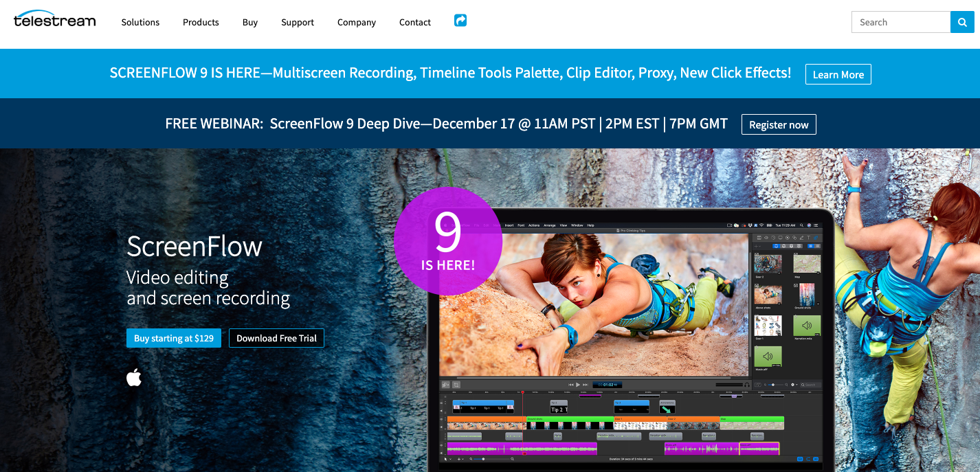Open the pointer tool dropdown in the timeline toolbar
The width and height of the screenshot is (980, 472).
pos(450,459)
